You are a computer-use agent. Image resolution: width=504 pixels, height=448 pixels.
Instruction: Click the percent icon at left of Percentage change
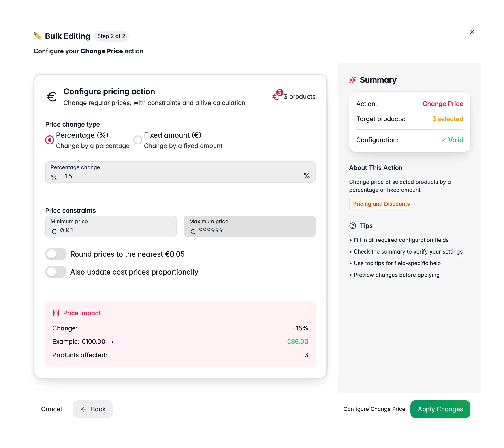coord(54,177)
